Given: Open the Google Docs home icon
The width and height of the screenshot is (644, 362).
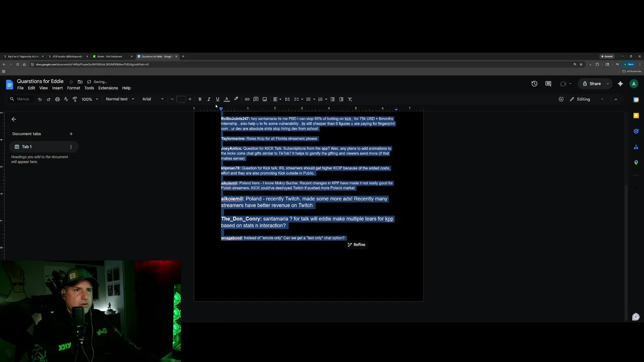Looking at the screenshot, I should click(10, 84).
